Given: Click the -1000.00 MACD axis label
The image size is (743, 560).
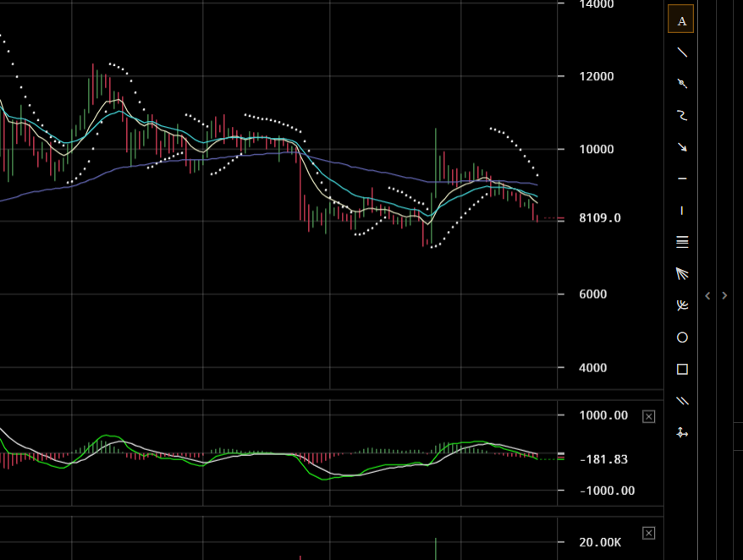Looking at the screenshot, I should pyautogui.click(x=607, y=491).
